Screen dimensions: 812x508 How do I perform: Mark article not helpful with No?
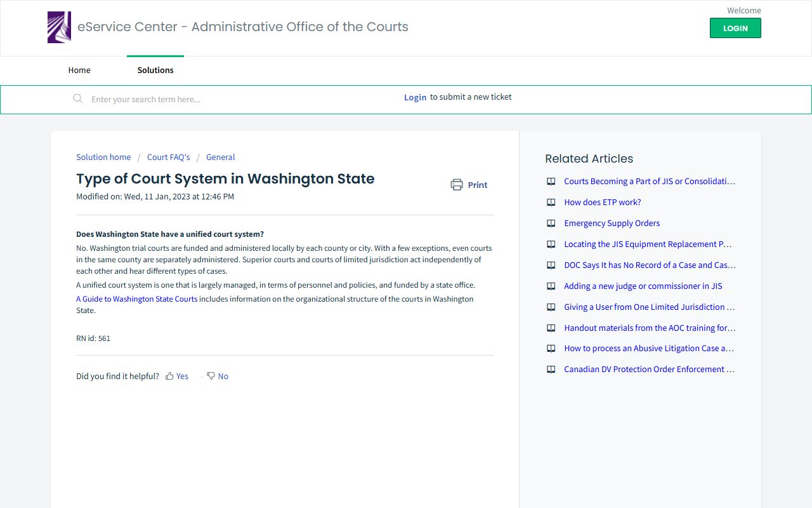(x=223, y=376)
